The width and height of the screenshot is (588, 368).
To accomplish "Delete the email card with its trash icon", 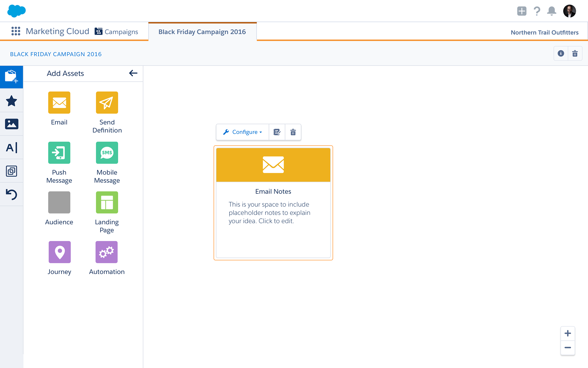I will point(293,132).
